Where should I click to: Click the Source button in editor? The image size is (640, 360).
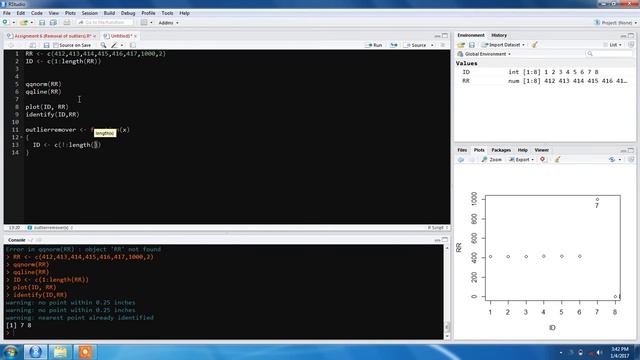[x=416, y=45]
